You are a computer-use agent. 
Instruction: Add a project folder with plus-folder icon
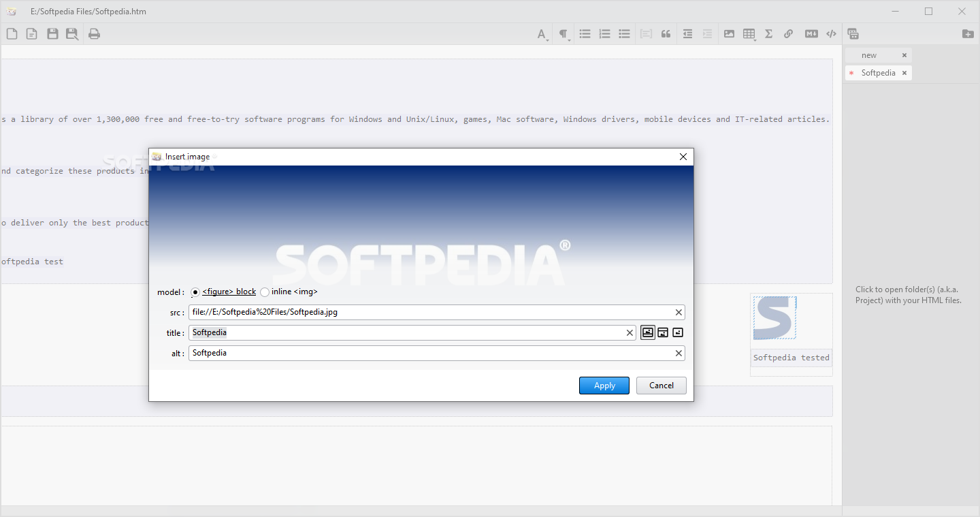(968, 34)
